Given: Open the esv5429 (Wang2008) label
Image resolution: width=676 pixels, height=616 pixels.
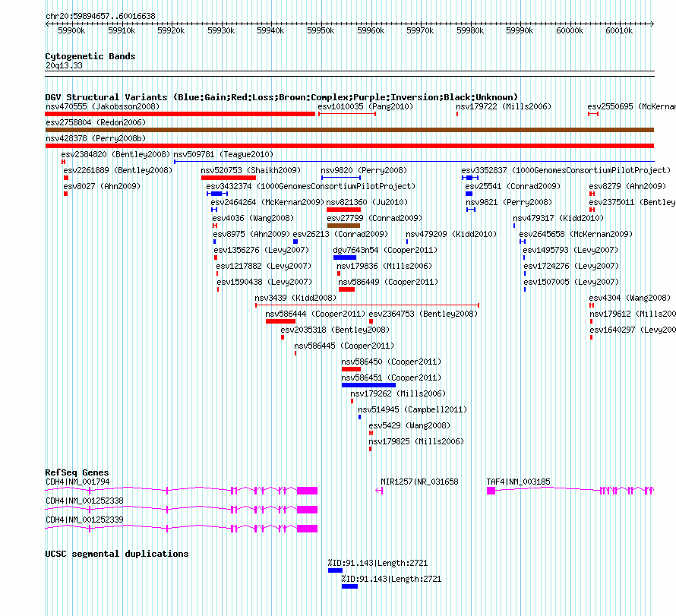Looking at the screenshot, I should 409,425.
